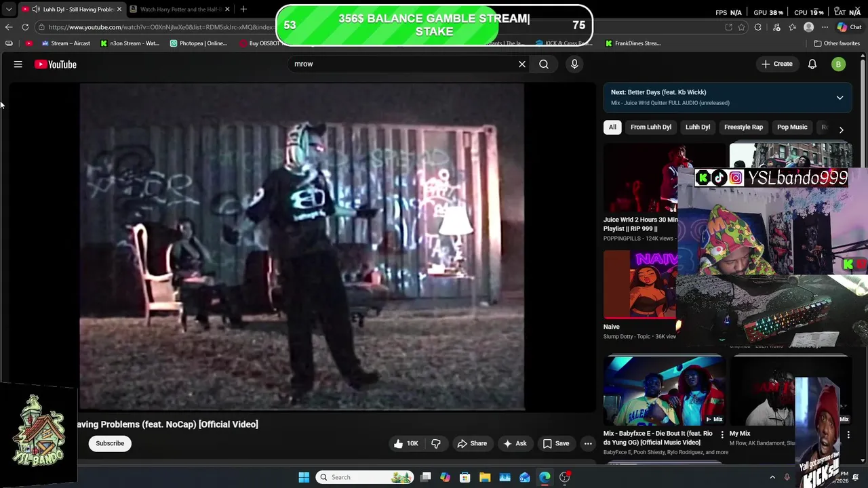
Task: Open browser Settings and more menu
Action: tap(825, 27)
